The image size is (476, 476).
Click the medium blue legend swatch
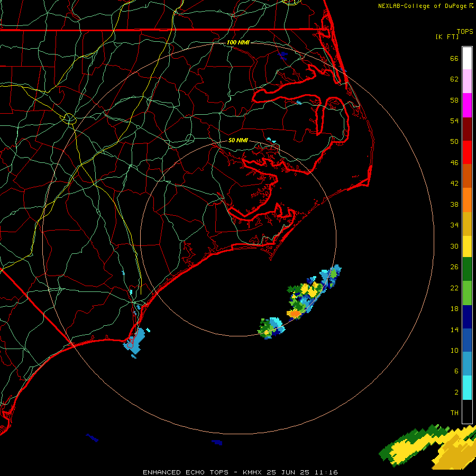click(x=467, y=340)
